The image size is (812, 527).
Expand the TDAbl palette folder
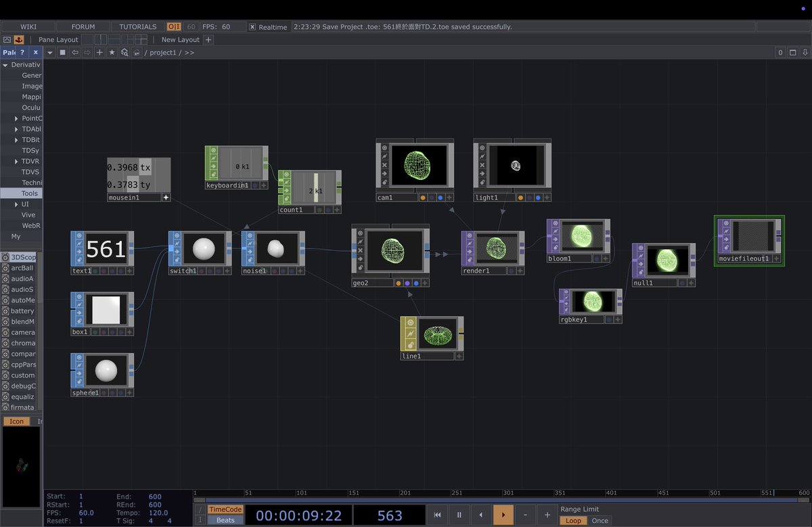pos(16,129)
